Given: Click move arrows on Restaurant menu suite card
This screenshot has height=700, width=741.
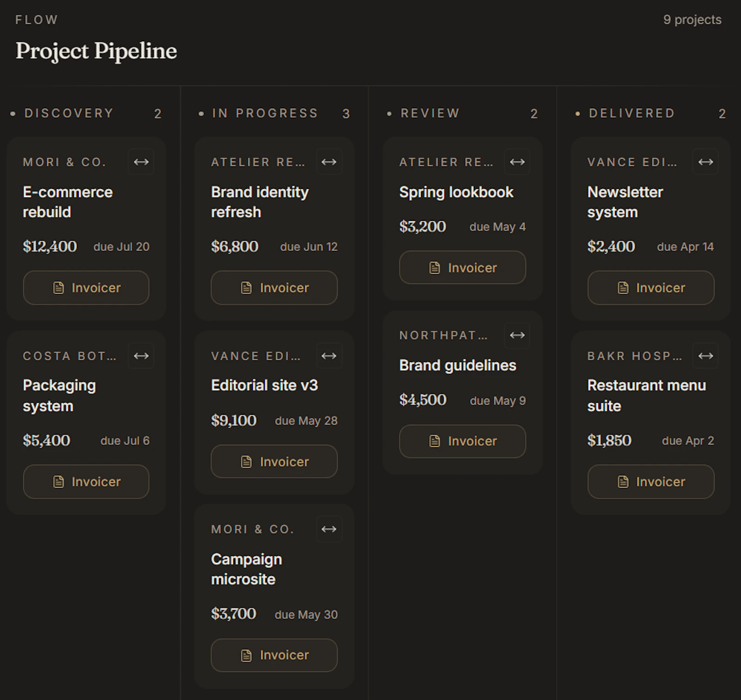Looking at the screenshot, I should [706, 356].
